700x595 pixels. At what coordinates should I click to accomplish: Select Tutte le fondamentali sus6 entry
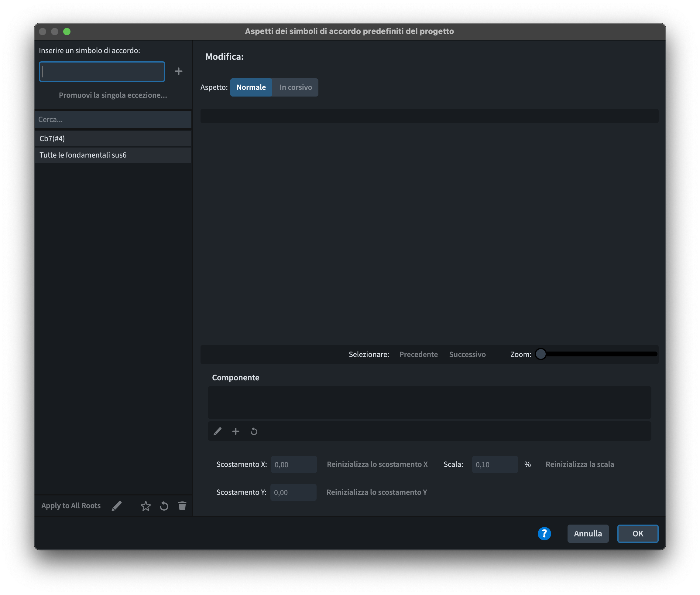coord(113,155)
